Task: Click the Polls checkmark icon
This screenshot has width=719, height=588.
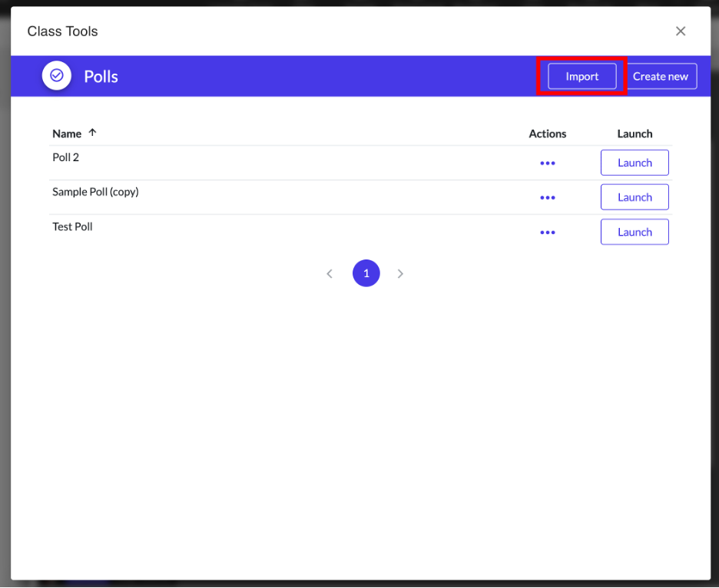Action: (56, 76)
